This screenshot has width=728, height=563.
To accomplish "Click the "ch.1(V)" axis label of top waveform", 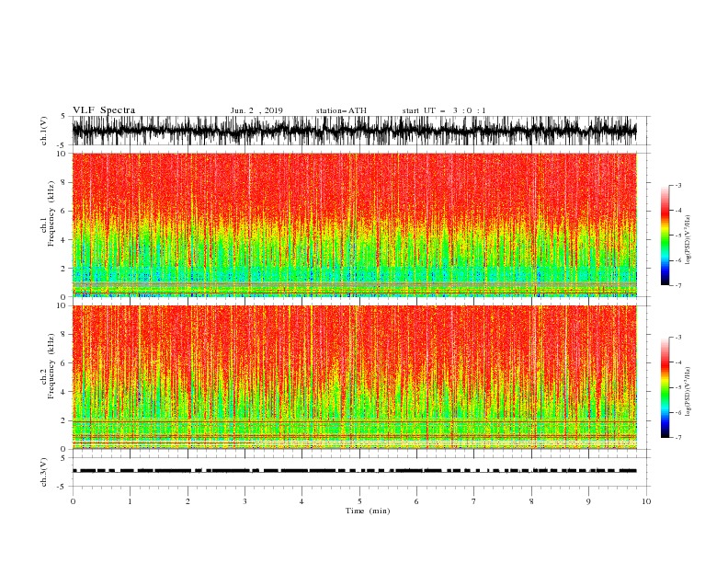I will [x=44, y=131].
